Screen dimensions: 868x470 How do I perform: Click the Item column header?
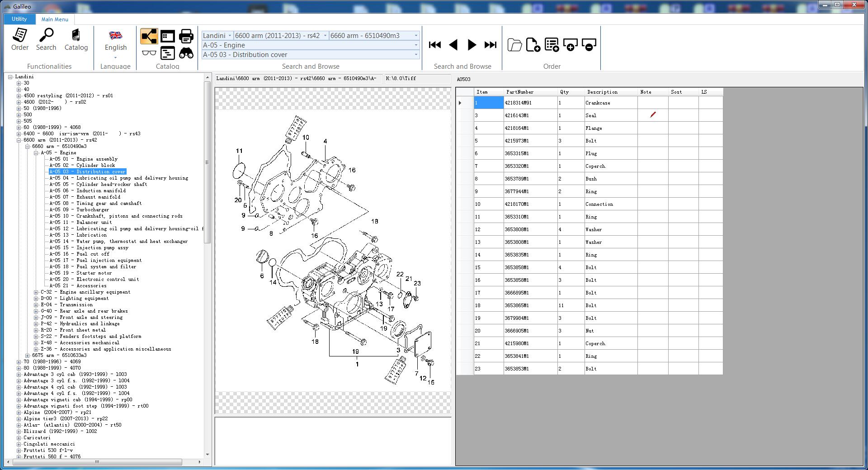pyautogui.click(x=489, y=92)
